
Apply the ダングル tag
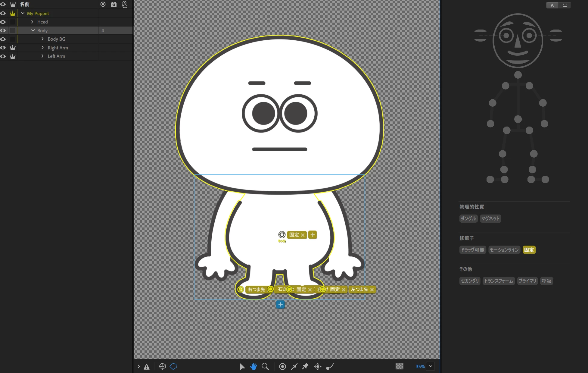(468, 218)
